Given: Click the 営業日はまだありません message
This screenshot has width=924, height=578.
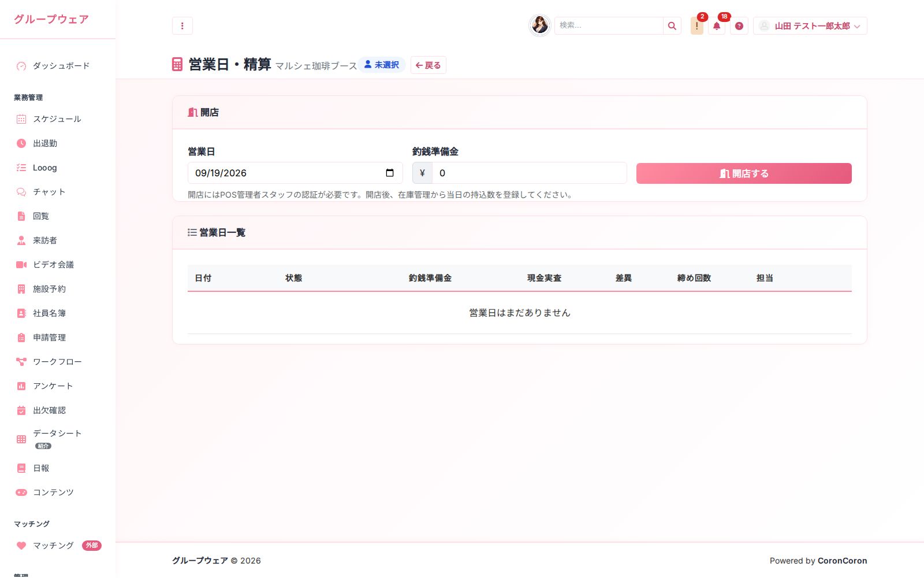Looking at the screenshot, I should coord(520,313).
